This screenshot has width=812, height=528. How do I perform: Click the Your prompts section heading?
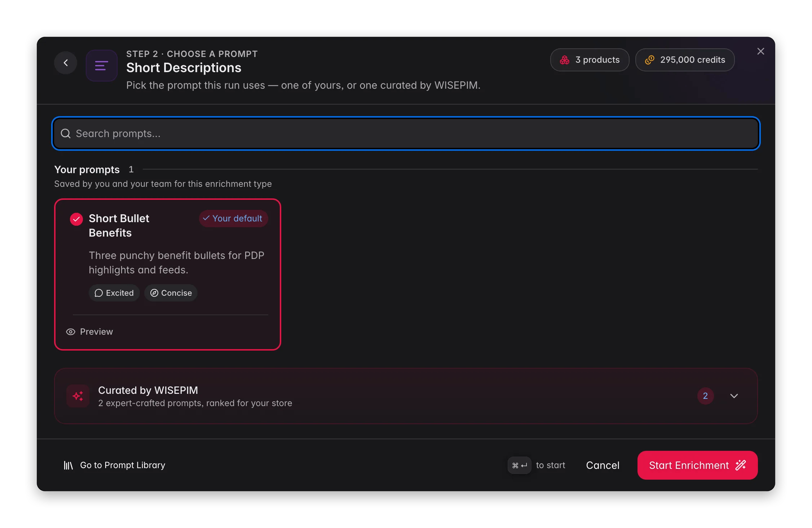tap(87, 170)
